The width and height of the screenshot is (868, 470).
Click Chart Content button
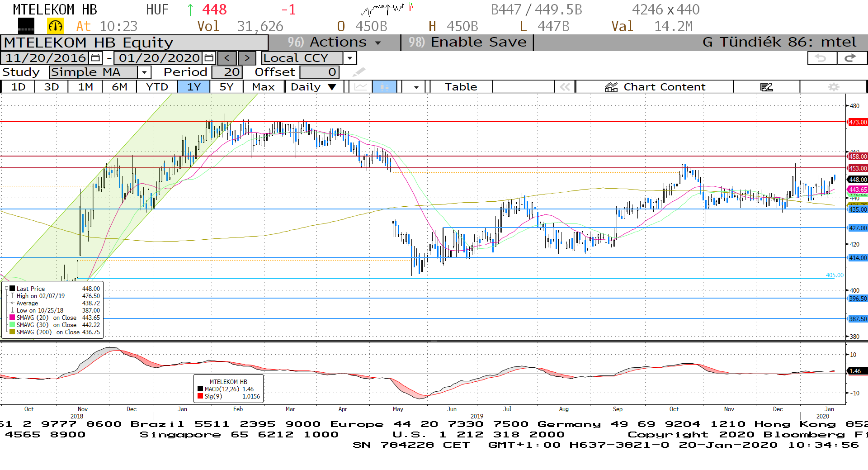(x=655, y=87)
